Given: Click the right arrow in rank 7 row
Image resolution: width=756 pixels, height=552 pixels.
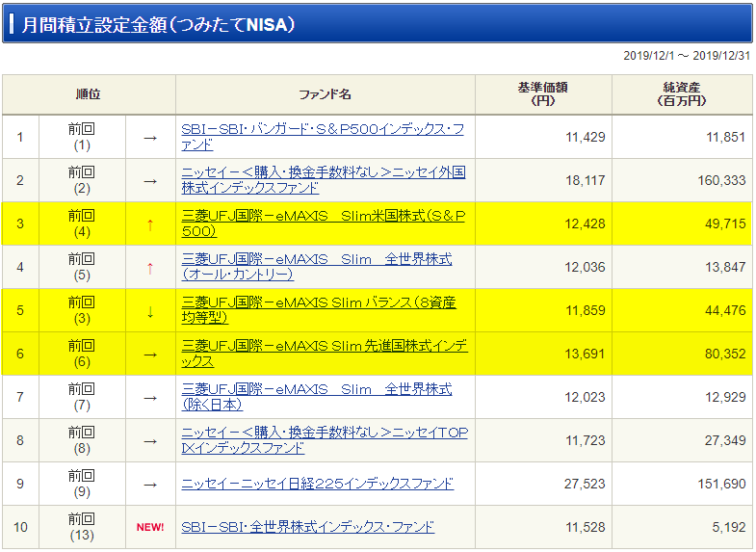Looking at the screenshot, I should (150, 398).
